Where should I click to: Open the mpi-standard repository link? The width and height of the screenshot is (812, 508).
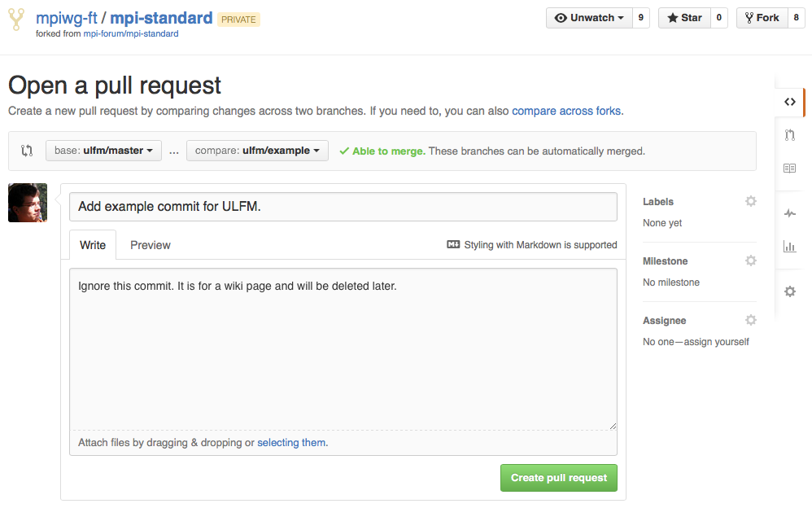click(161, 18)
